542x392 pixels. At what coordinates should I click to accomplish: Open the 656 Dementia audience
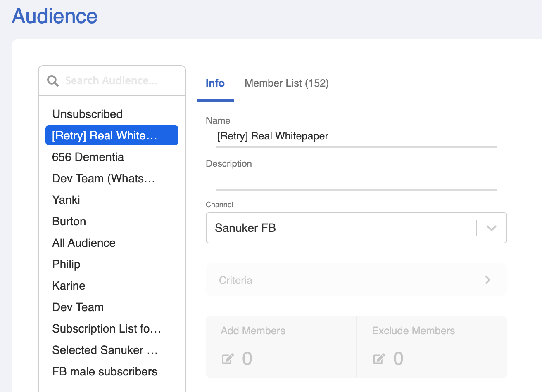pyautogui.click(x=88, y=157)
